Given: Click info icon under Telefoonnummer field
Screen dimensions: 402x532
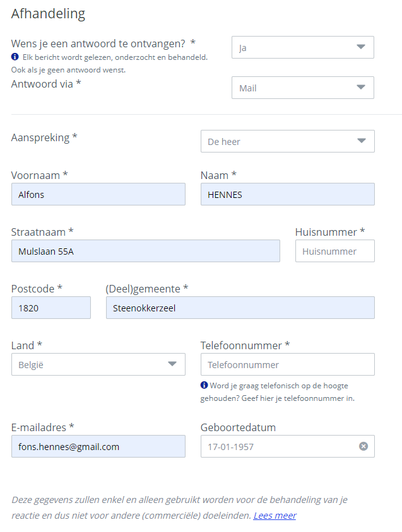Looking at the screenshot, I should [204, 385].
